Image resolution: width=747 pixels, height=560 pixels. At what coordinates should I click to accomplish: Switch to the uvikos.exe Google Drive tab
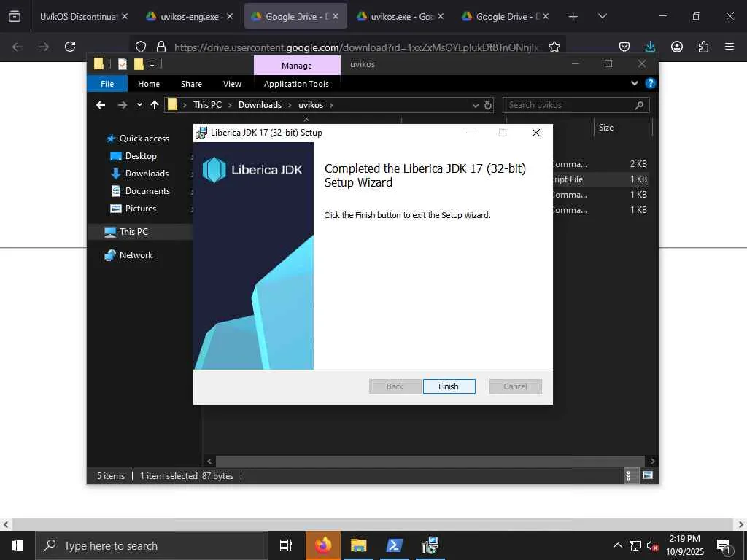click(x=400, y=16)
